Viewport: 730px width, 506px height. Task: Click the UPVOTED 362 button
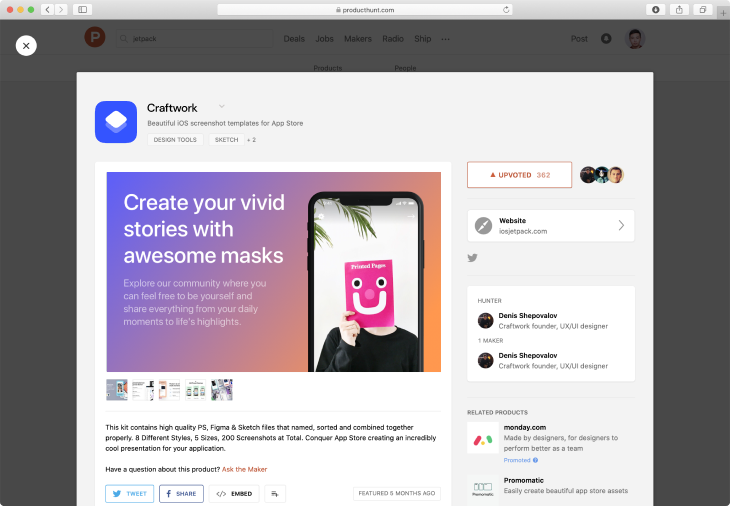click(520, 175)
